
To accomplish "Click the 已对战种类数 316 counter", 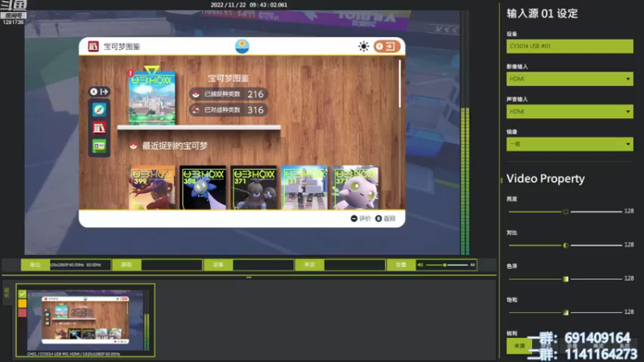I will 229,110.
